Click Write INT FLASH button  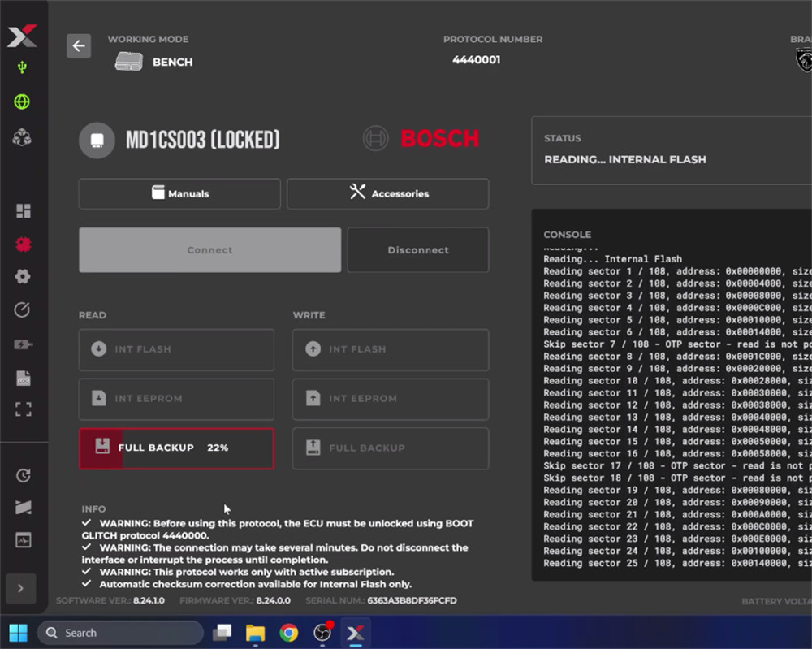(391, 349)
